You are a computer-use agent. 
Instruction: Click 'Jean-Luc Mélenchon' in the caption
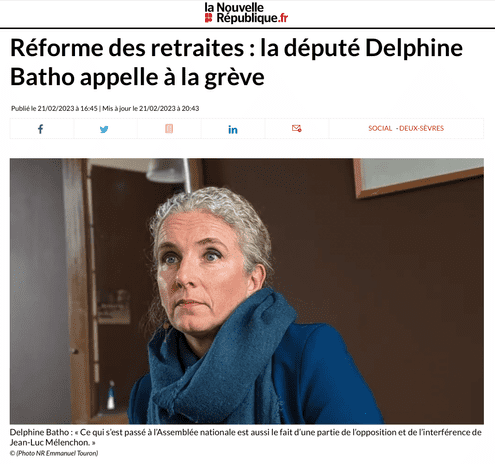pos(50,443)
